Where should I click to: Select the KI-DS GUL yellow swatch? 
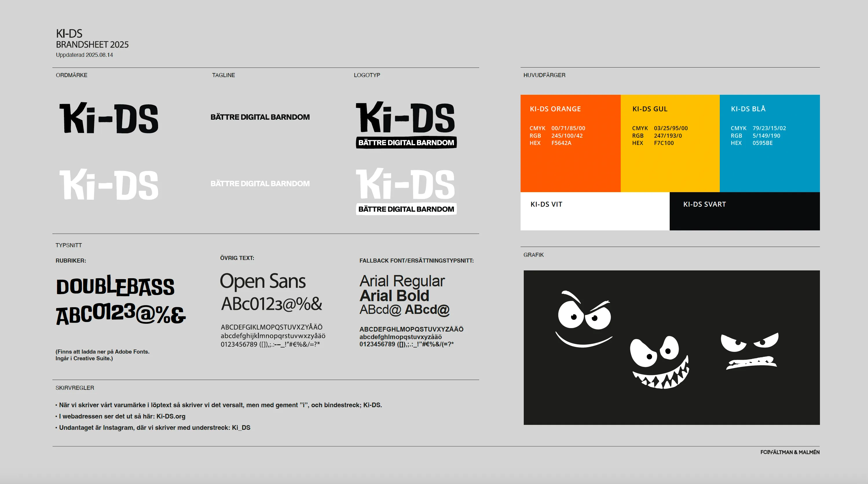(x=670, y=143)
